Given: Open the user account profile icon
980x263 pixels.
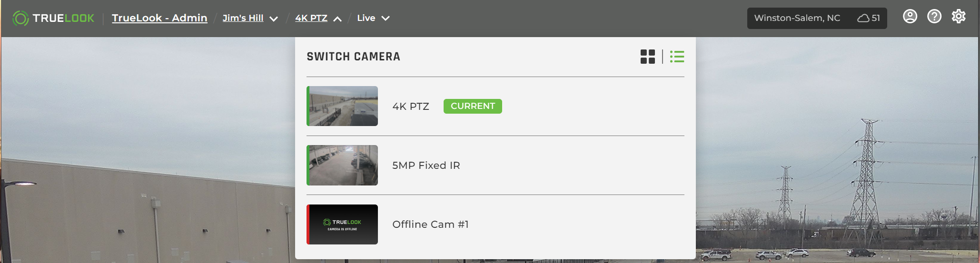Looking at the screenshot, I should 910,17.
